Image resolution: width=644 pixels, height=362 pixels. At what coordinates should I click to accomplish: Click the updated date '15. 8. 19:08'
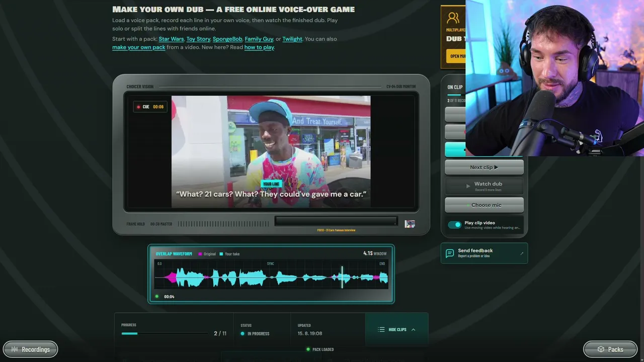click(x=310, y=333)
